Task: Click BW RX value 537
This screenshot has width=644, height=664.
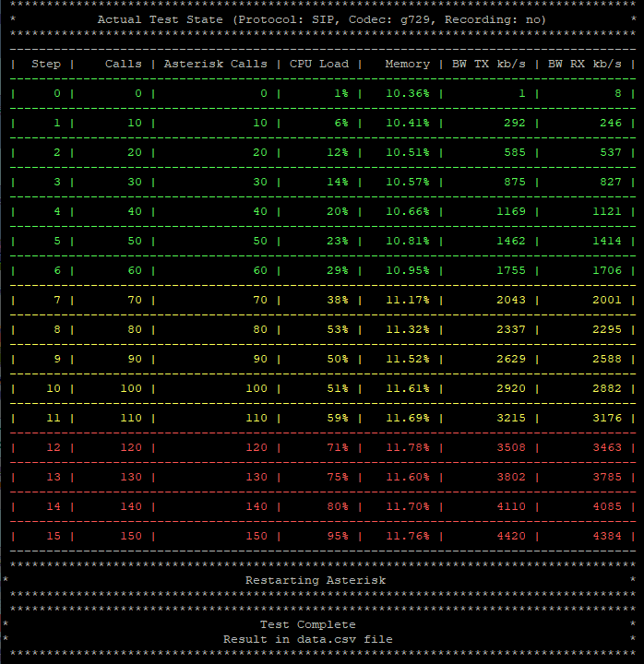Action: (x=611, y=152)
